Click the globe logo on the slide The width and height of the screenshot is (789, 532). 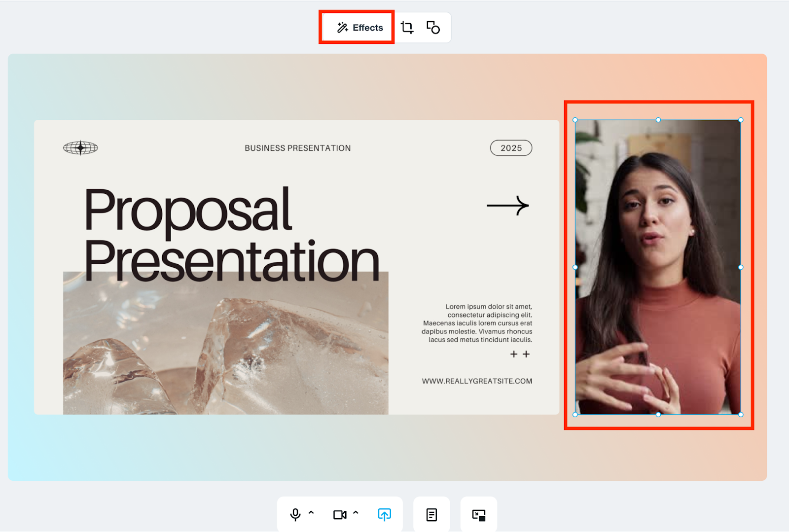pyautogui.click(x=80, y=147)
